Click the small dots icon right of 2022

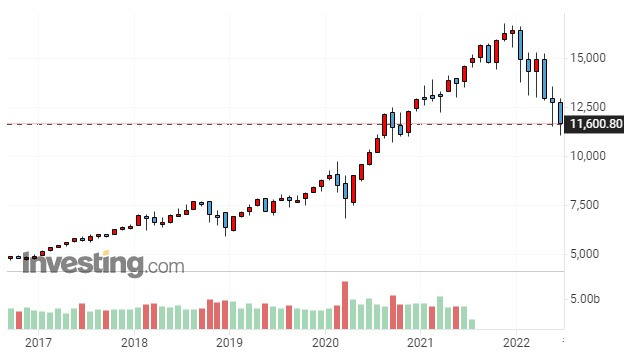tap(563, 340)
